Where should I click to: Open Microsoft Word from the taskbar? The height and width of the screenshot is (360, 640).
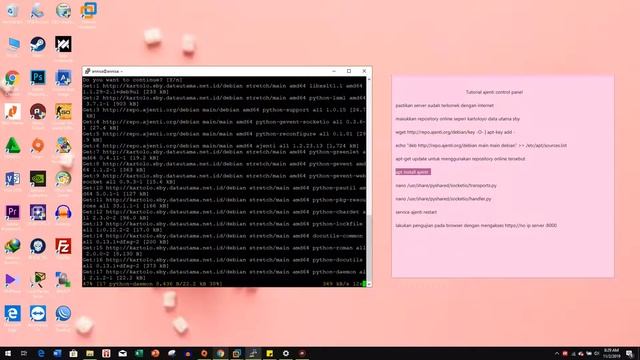pyautogui.click(x=57, y=353)
